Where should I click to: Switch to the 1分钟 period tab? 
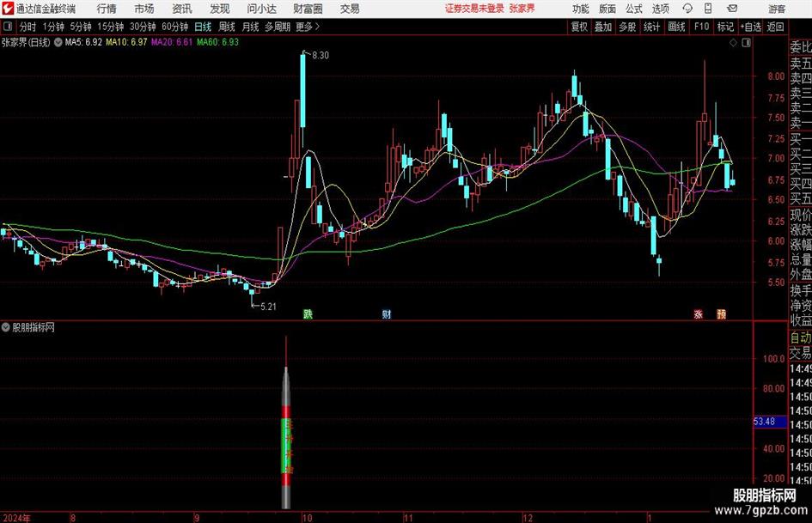click(x=53, y=27)
